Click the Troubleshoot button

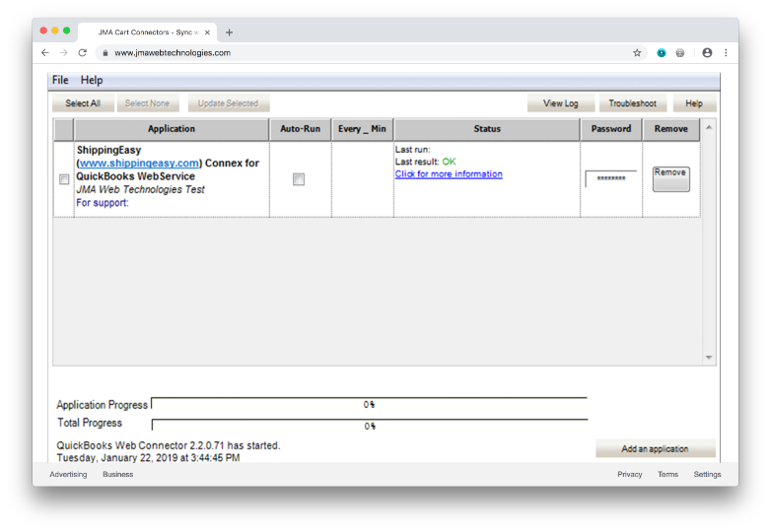(632, 103)
